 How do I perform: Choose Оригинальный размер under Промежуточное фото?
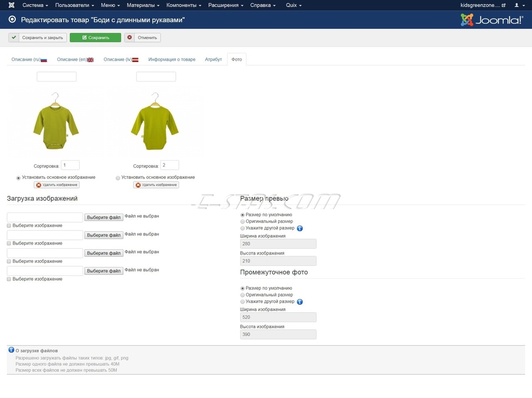[x=243, y=295]
